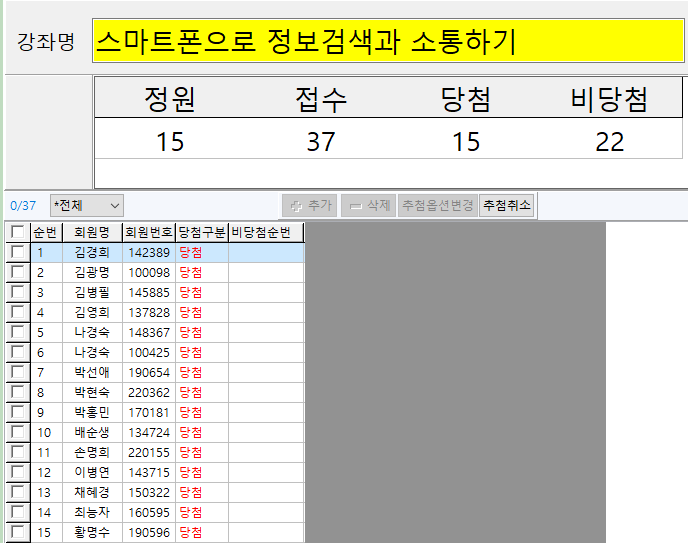Click the 0/37 selection counter
The width and height of the screenshot is (688, 543).
[23, 205]
